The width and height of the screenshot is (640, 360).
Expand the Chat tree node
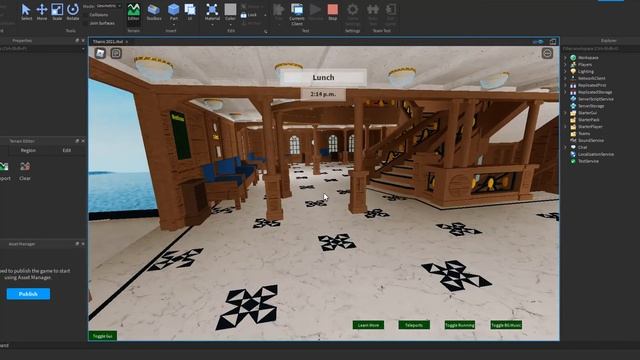point(565,147)
